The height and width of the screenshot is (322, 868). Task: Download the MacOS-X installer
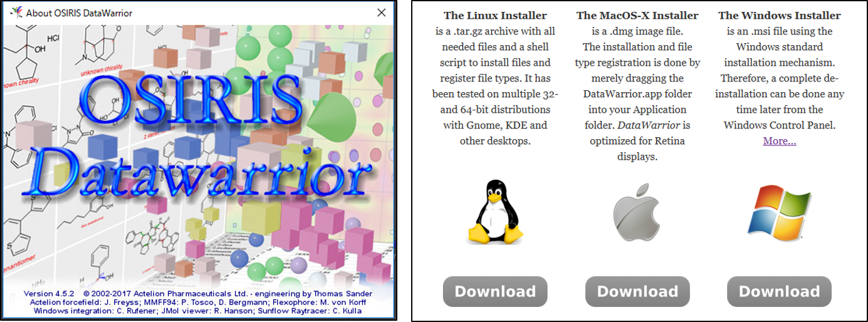pyautogui.click(x=637, y=291)
